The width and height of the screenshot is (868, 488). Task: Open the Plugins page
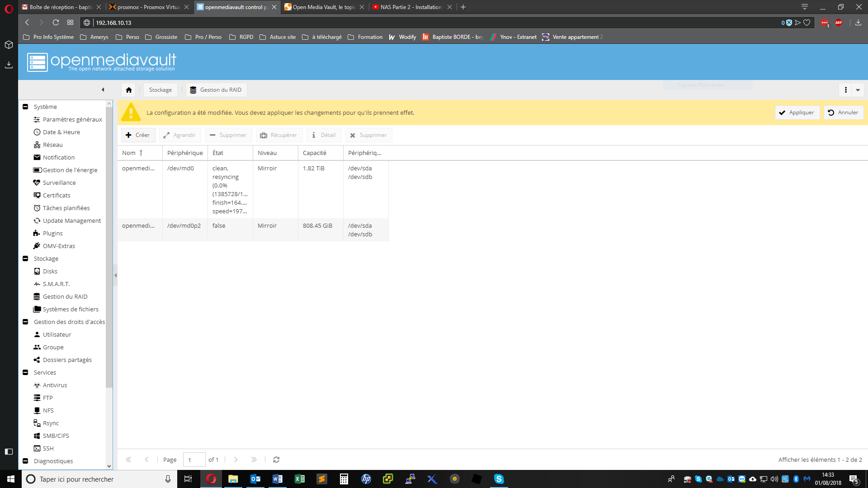(52, 233)
